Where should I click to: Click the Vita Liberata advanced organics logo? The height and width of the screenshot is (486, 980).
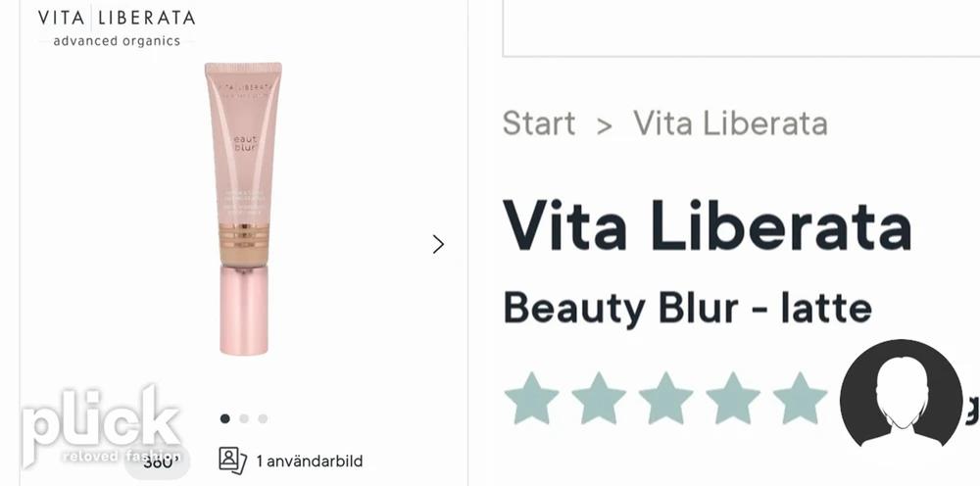pyautogui.click(x=117, y=26)
